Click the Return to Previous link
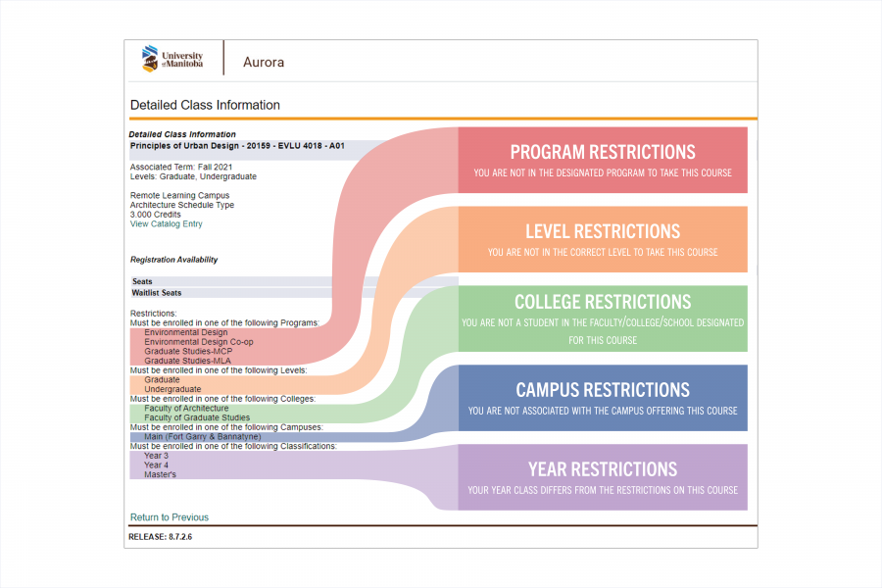This screenshot has width=882, height=588. point(170,517)
